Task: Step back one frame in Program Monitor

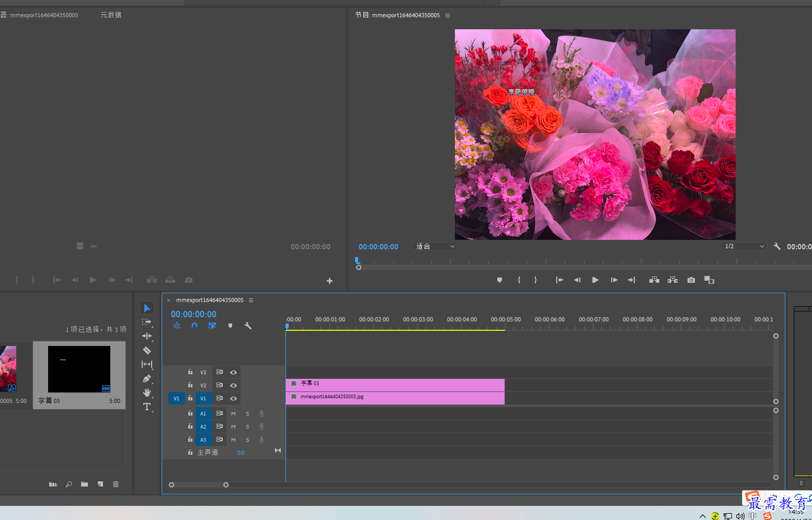Action: 577,280
